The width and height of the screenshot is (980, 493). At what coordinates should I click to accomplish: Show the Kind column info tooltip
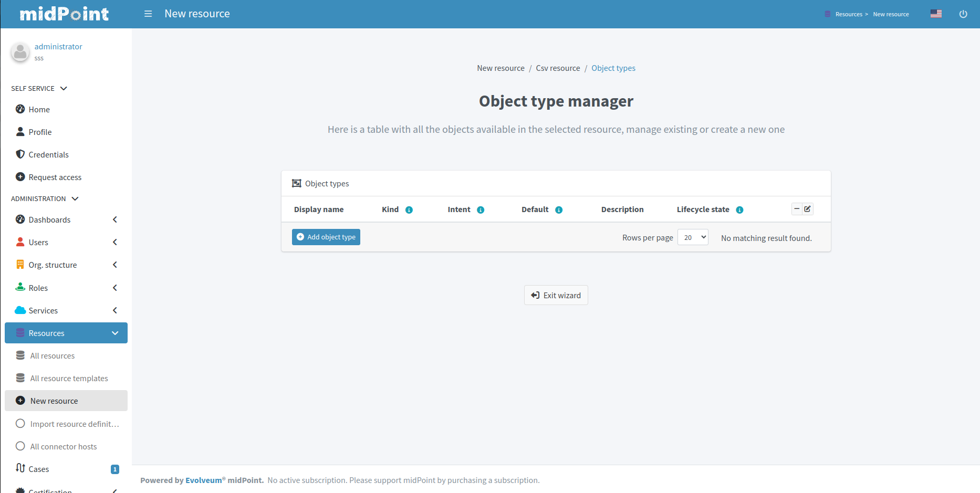coord(408,209)
